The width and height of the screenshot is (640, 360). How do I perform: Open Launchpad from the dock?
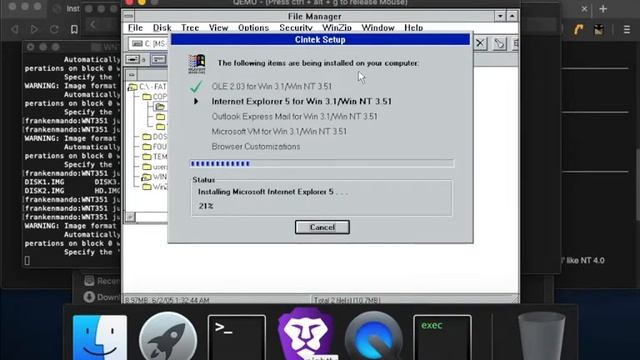point(168,337)
